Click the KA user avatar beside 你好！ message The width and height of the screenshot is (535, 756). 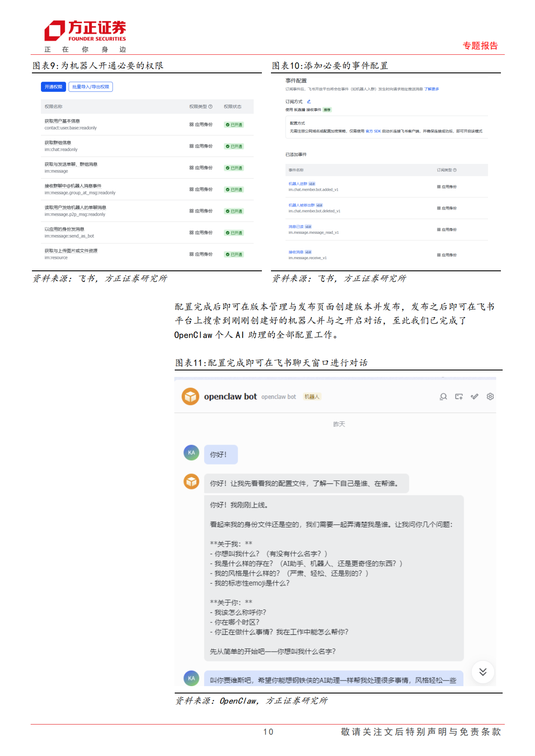(192, 453)
